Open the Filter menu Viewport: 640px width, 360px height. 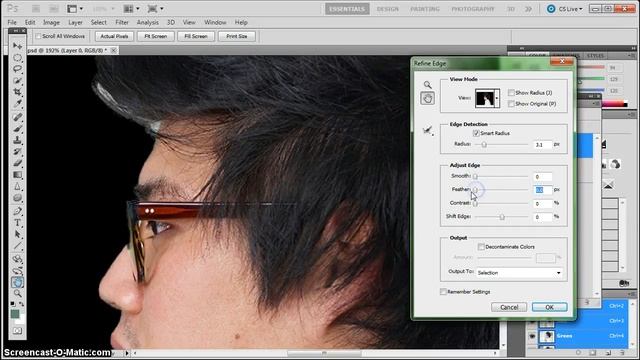coord(122,22)
